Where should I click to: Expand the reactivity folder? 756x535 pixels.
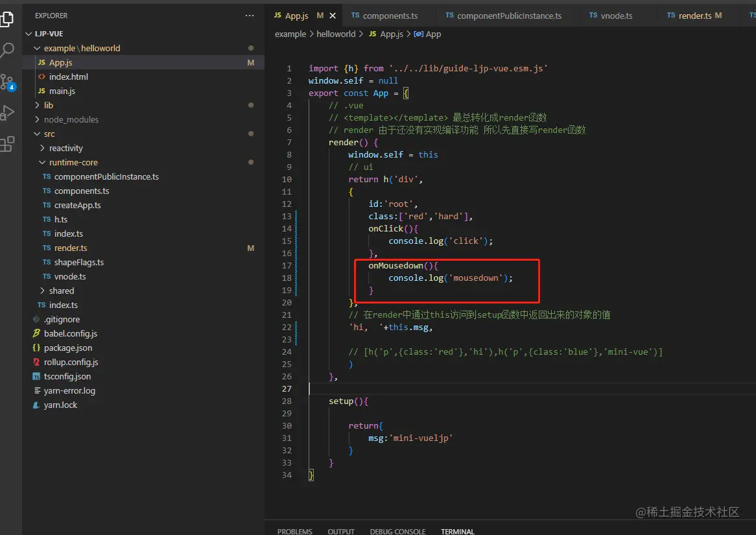pyautogui.click(x=42, y=148)
